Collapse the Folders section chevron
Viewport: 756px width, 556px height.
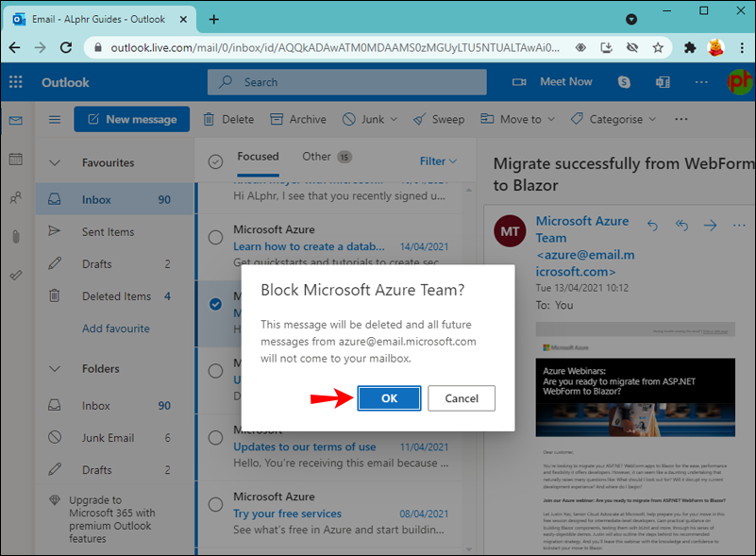[x=55, y=369]
